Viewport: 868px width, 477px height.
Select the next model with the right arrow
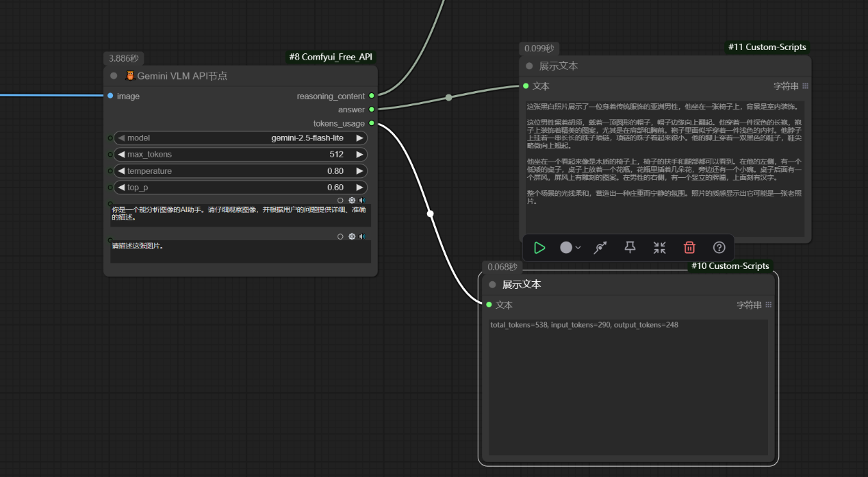(359, 138)
